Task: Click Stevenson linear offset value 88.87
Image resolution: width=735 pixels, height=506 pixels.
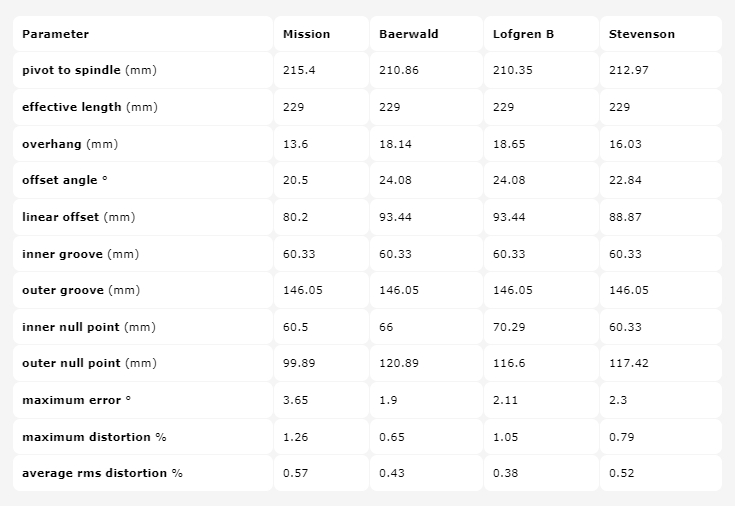Action: point(625,217)
